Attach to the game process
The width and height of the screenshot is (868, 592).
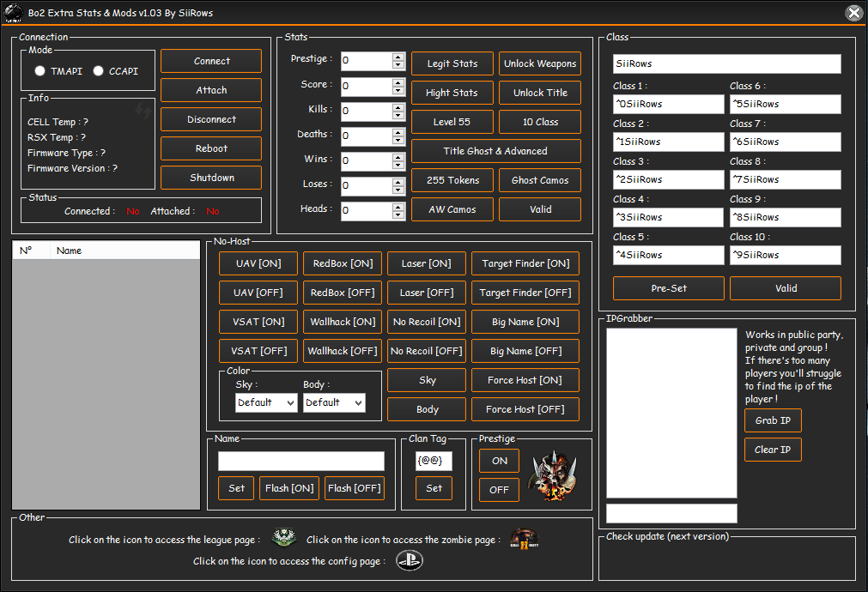pyautogui.click(x=211, y=90)
